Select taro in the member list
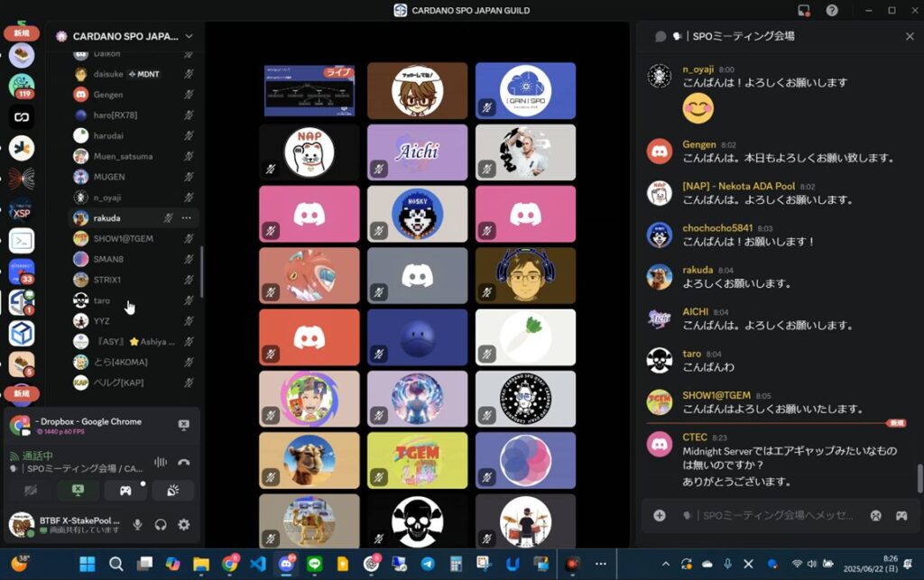This screenshot has width=924, height=580. 134,300
